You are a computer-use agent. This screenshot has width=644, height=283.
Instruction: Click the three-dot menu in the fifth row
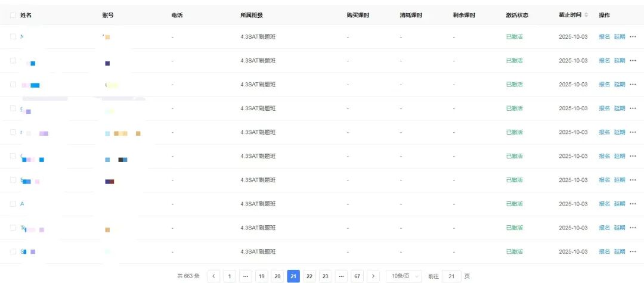[x=633, y=132]
